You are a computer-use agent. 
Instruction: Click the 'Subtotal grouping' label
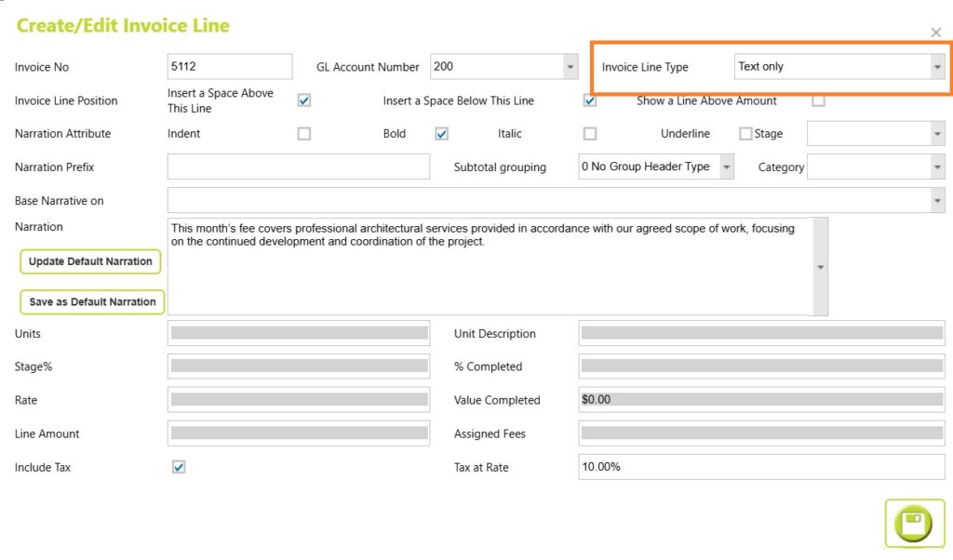[500, 167]
